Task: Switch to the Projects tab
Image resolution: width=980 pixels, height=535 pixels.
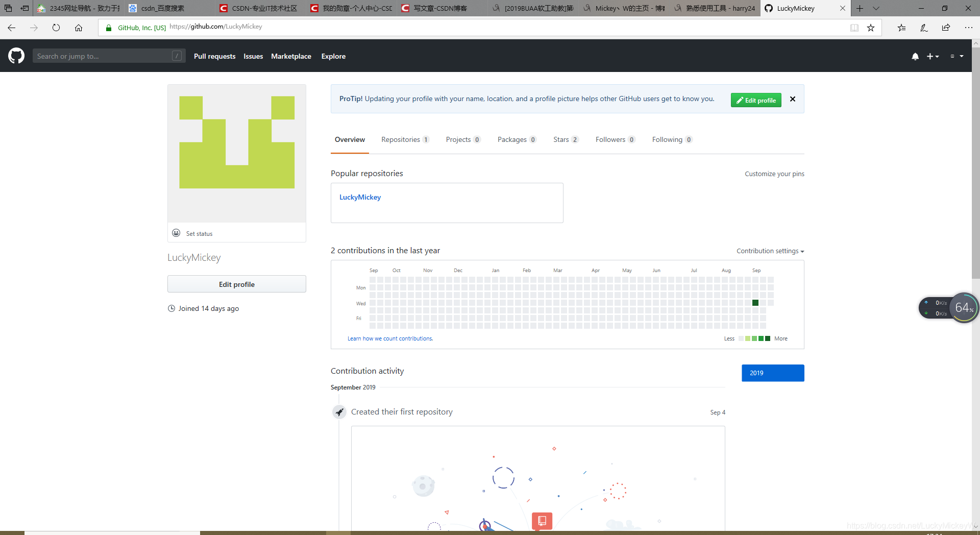Action: (x=463, y=139)
